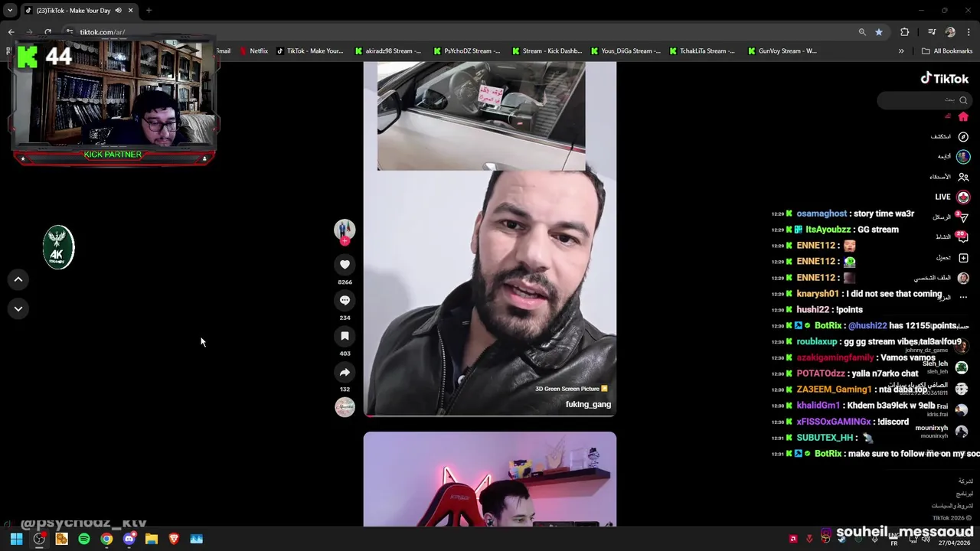Open File Explorer from the taskbar
This screenshot has width=980, height=551.
pos(152,539)
